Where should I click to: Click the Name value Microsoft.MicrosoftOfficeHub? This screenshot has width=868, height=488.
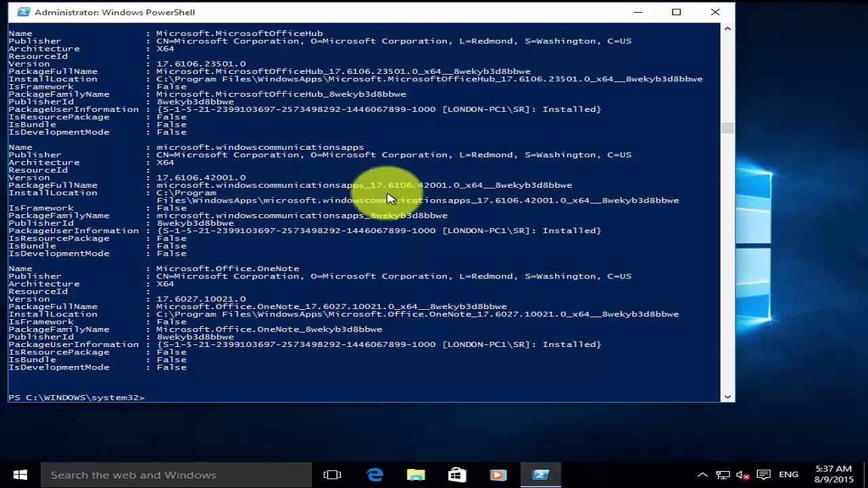pos(239,33)
